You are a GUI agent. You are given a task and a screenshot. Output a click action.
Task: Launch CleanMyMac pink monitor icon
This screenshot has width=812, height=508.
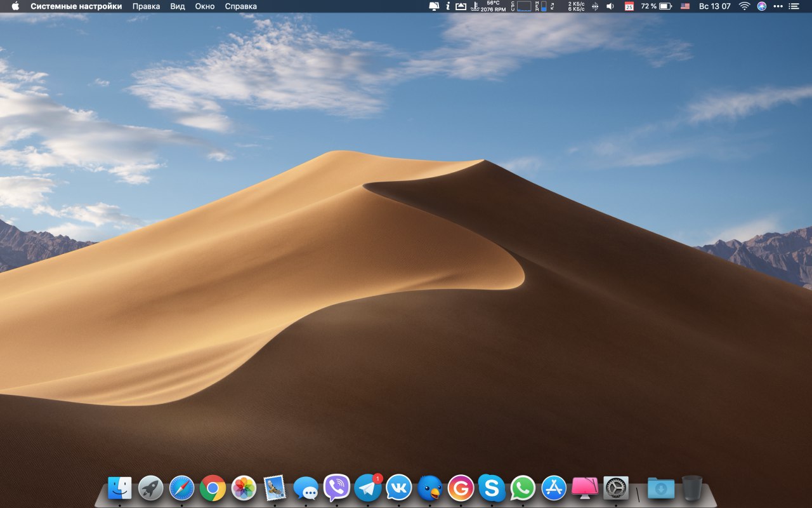click(x=585, y=488)
